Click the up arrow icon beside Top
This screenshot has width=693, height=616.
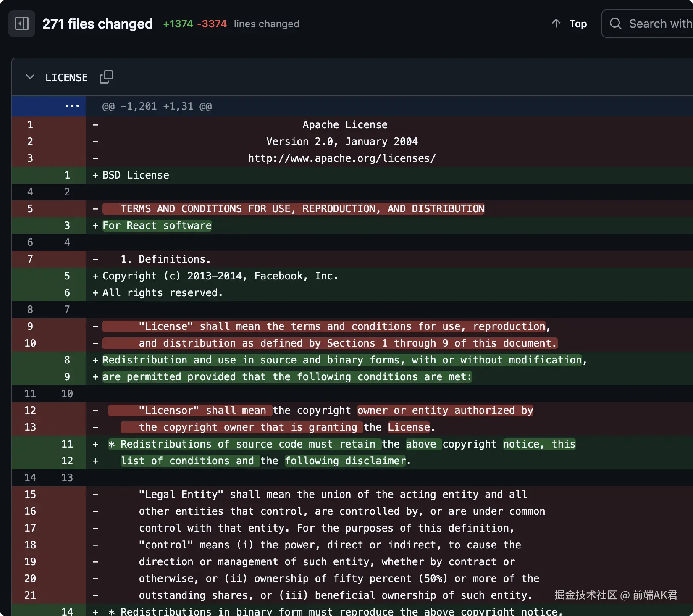(x=556, y=24)
